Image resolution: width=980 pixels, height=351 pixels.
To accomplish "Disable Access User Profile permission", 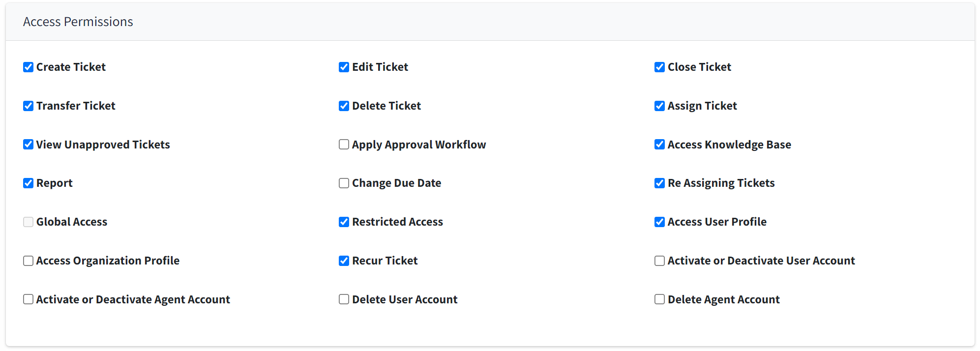I will click(x=660, y=222).
